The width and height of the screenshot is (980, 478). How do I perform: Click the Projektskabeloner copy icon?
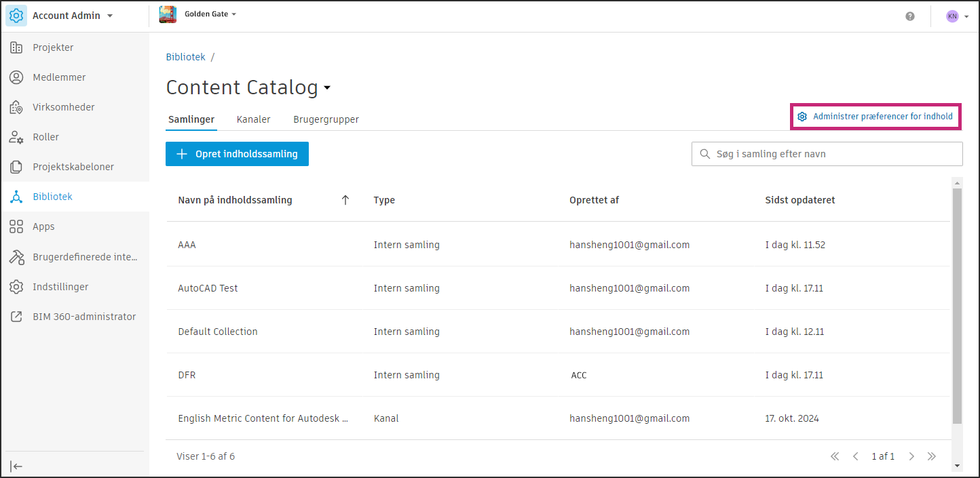tap(16, 167)
